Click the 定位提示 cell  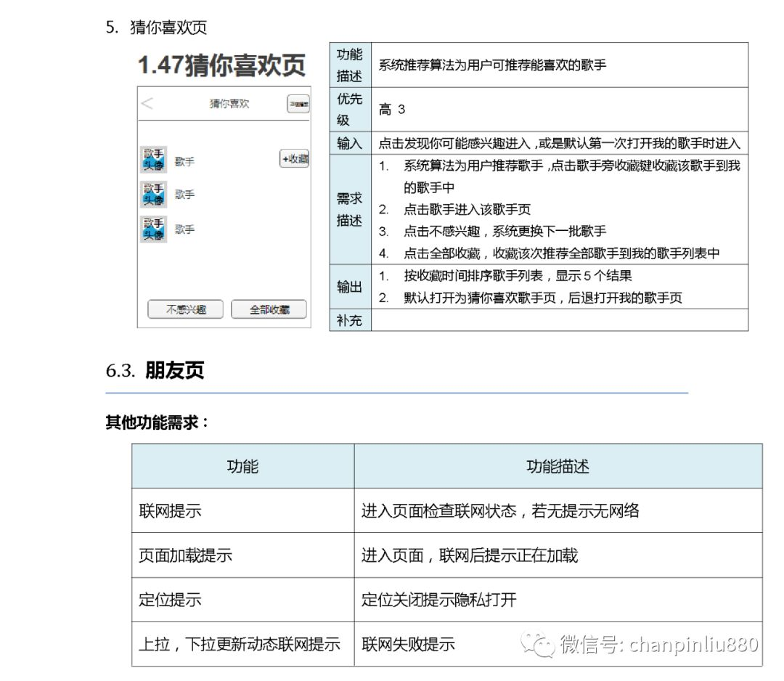[x=243, y=600]
